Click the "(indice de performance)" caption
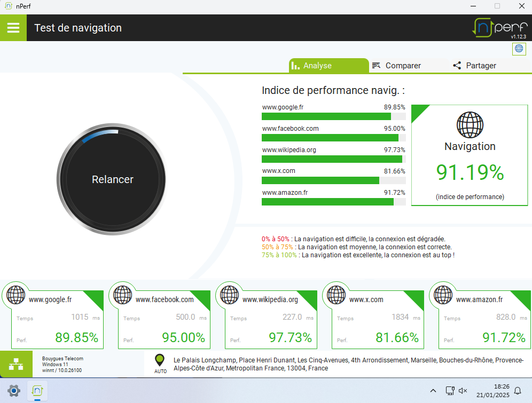The width and height of the screenshot is (532, 403). click(x=470, y=197)
